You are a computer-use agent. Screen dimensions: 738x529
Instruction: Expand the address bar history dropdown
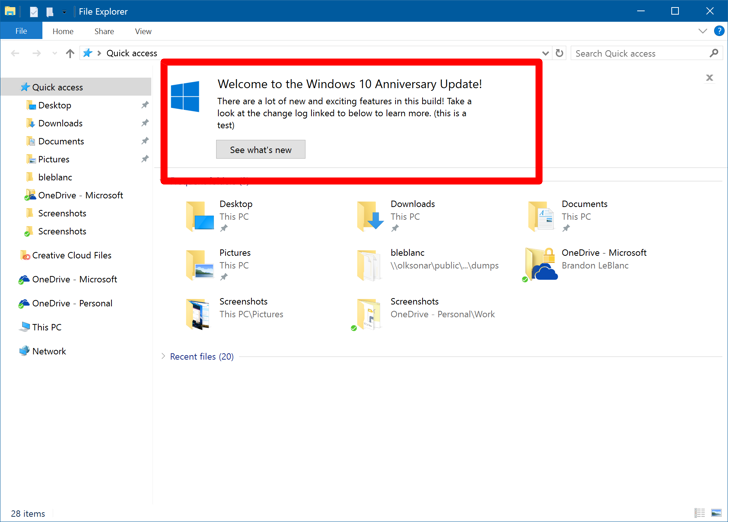(545, 53)
